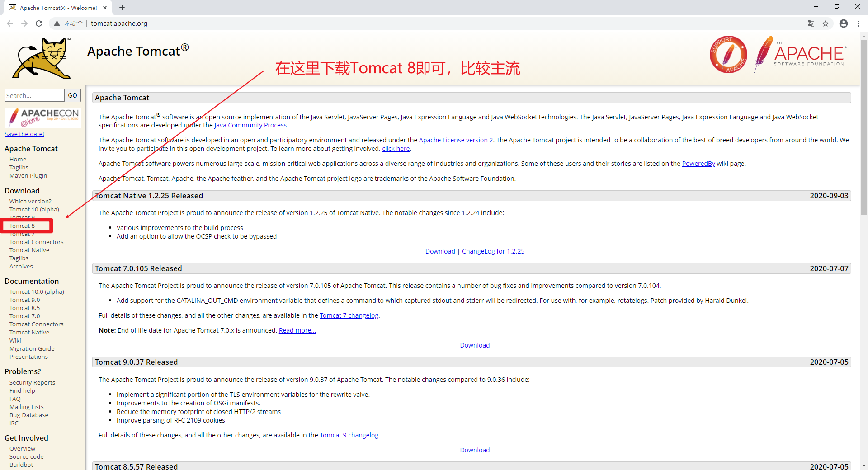
Task: Open the Find help link
Action: pos(22,390)
